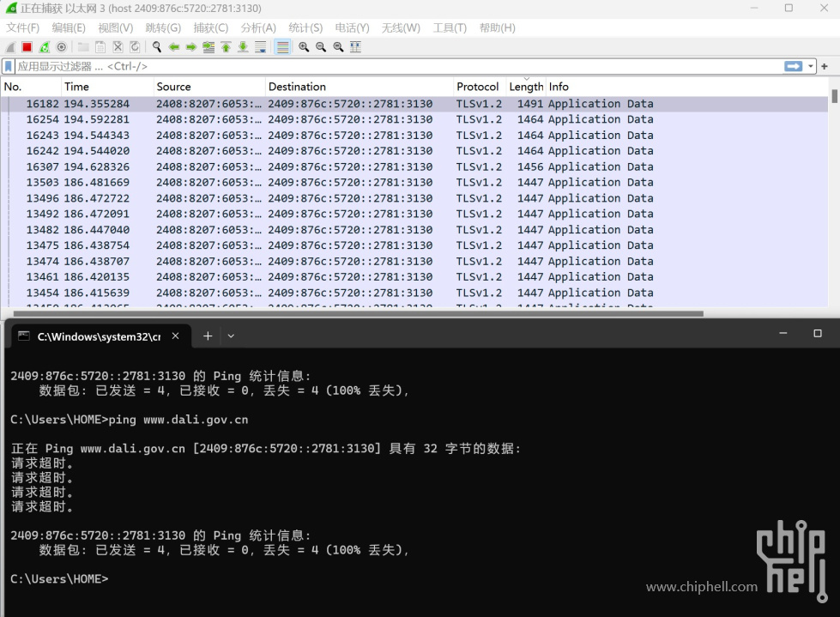
Task: Go back to previous packet arrow
Action: (173, 47)
